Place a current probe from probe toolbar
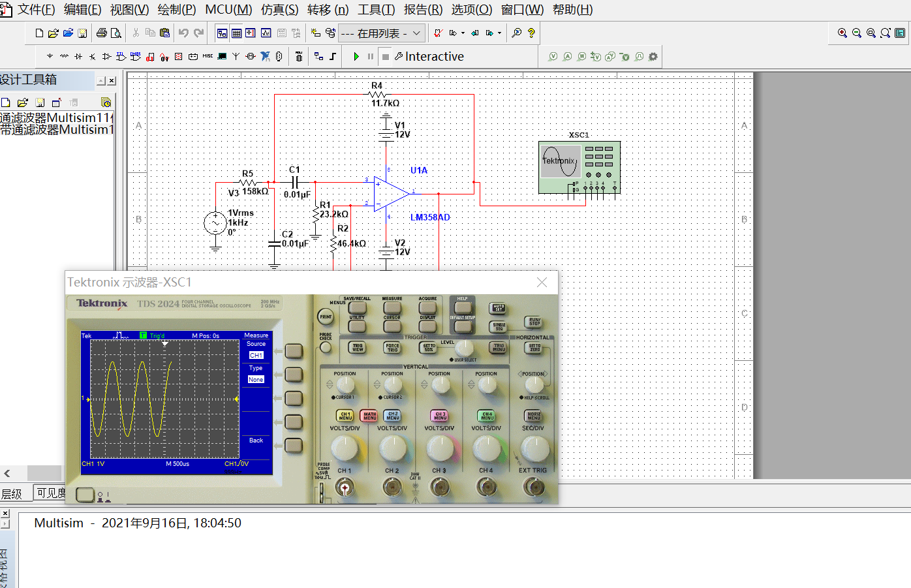This screenshot has height=588, width=911. 567,57
